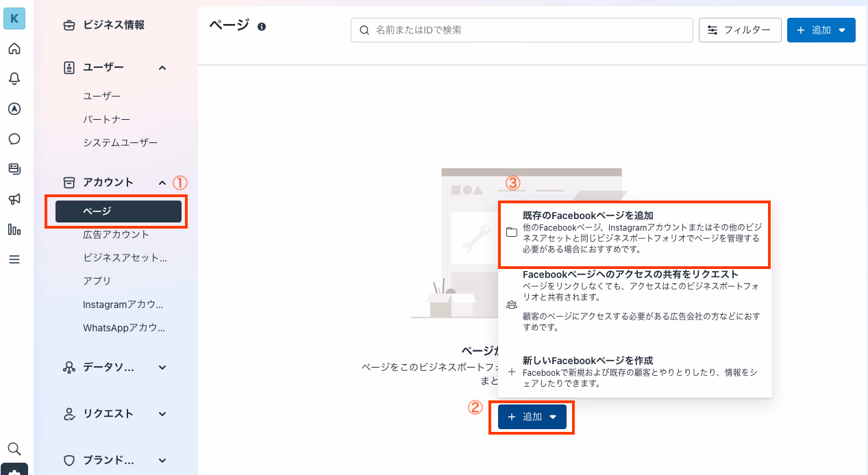Select 新しいFacebookページを作成
The width and height of the screenshot is (868, 475).
pyautogui.click(x=635, y=372)
